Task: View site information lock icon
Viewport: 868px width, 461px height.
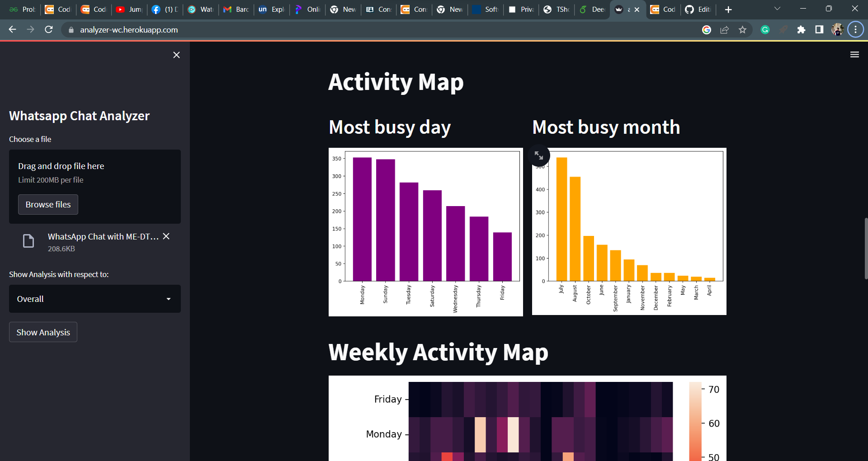Action: click(x=71, y=30)
